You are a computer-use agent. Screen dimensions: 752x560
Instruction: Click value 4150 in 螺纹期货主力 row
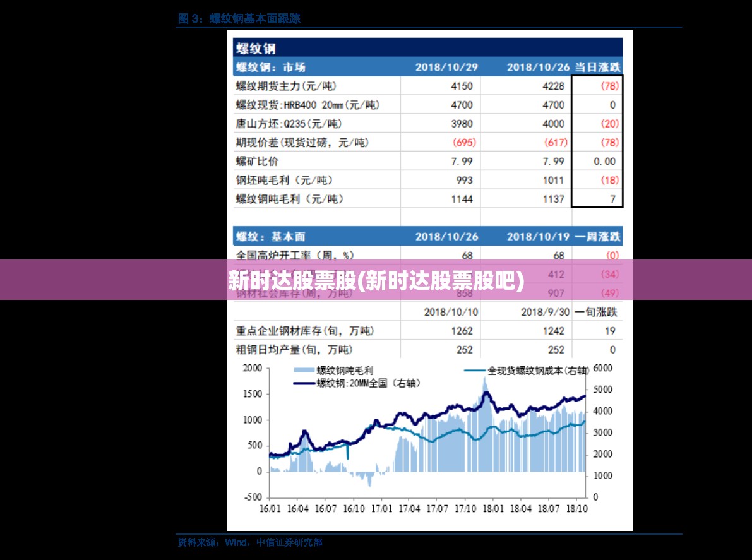(462, 86)
